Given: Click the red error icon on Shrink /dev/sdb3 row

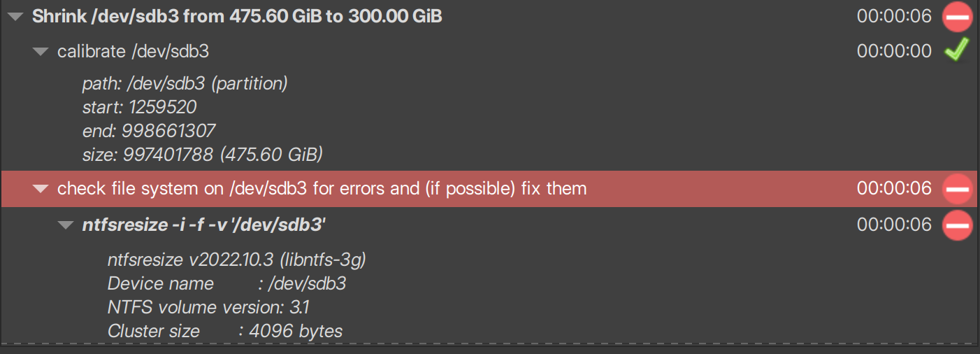Looking at the screenshot, I should (957, 16).
